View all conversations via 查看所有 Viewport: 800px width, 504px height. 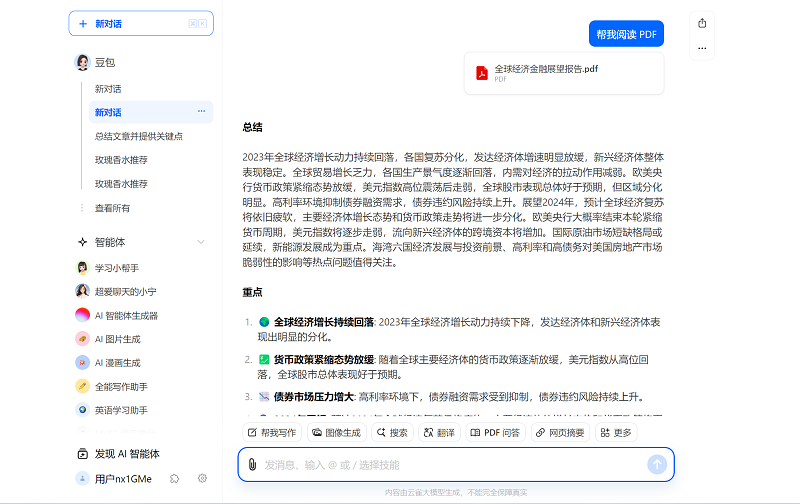pos(112,208)
